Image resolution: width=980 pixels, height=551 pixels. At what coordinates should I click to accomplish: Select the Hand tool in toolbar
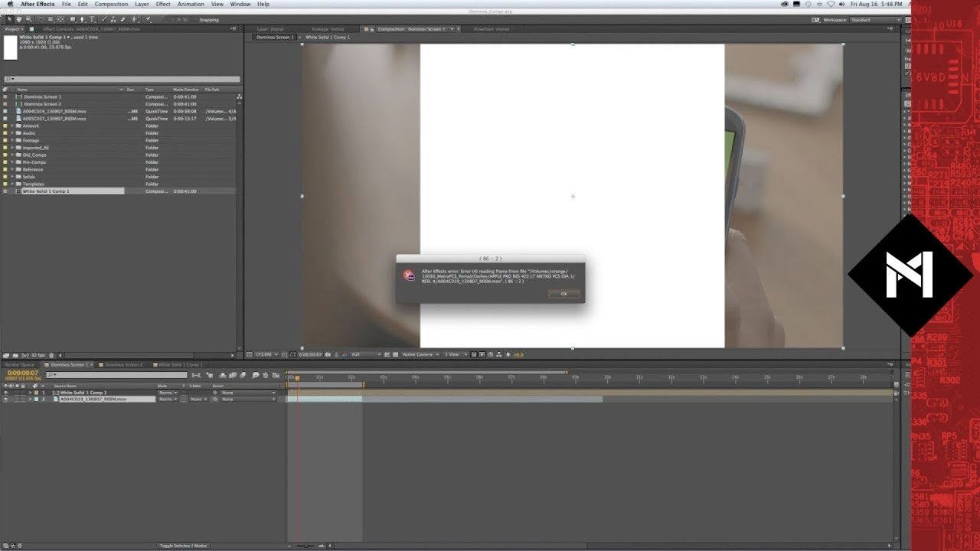click(x=18, y=20)
